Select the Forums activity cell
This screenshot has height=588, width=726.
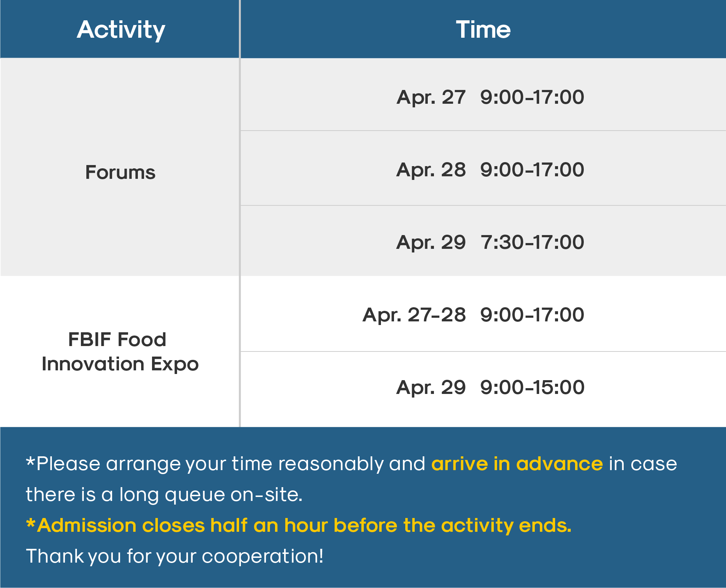click(x=120, y=167)
